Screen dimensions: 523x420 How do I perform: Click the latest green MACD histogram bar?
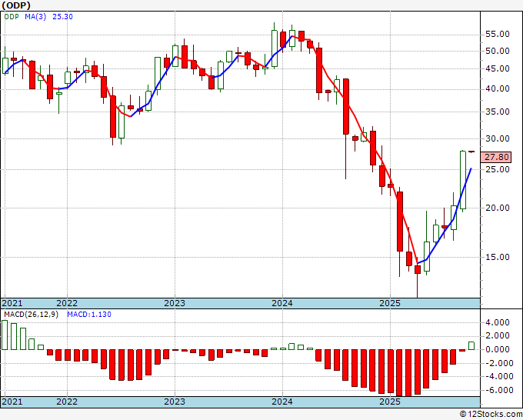click(x=471, y=346)
